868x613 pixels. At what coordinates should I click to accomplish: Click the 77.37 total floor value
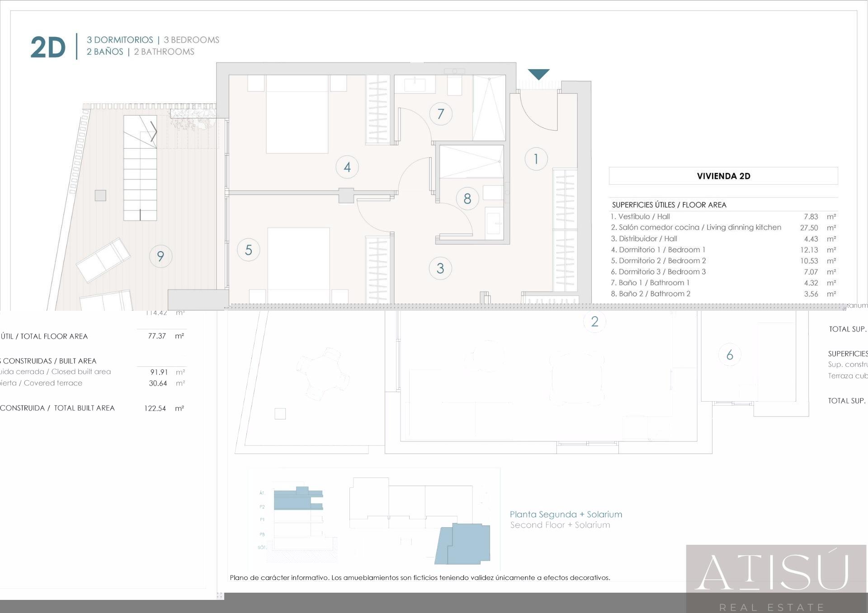(x=157, y=336)
